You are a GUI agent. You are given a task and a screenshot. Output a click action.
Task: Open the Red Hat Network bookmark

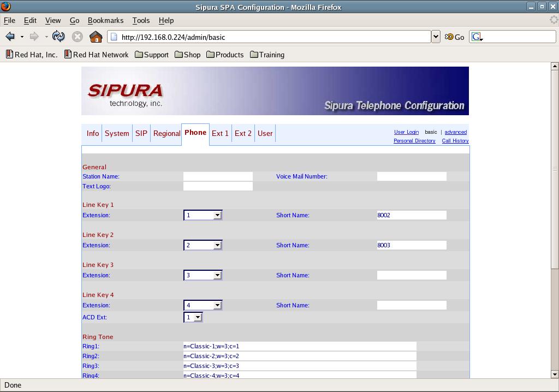pyautogui.click(x=96, y=55)
